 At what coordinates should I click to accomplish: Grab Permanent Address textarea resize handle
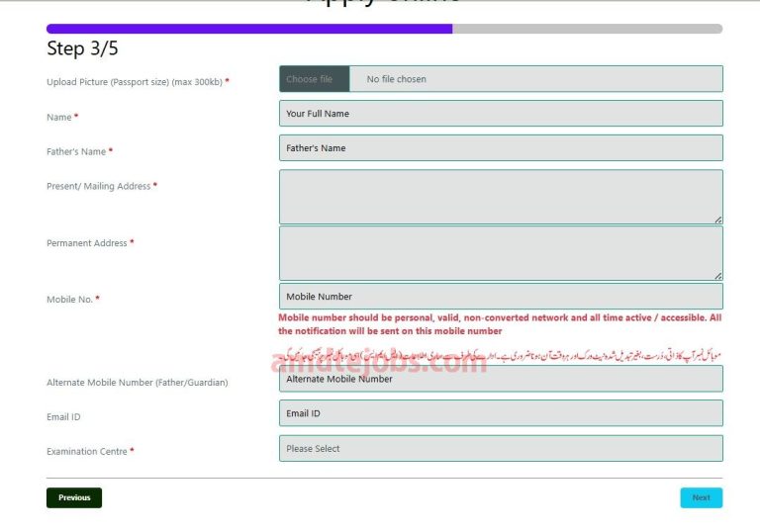tap(717, 276)
